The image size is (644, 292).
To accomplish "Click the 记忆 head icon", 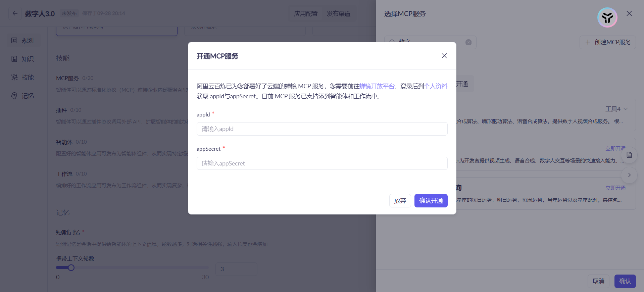I will tap(14, 96).
